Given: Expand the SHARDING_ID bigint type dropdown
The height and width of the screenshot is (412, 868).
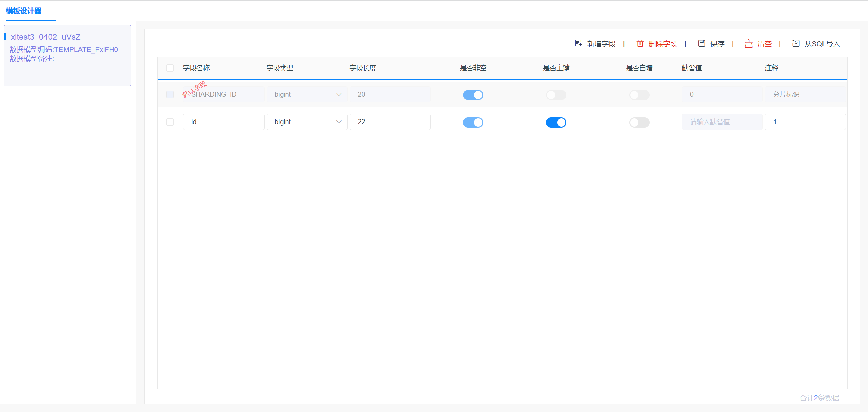Looking at the screenshot, I should [x=307, y=94].
